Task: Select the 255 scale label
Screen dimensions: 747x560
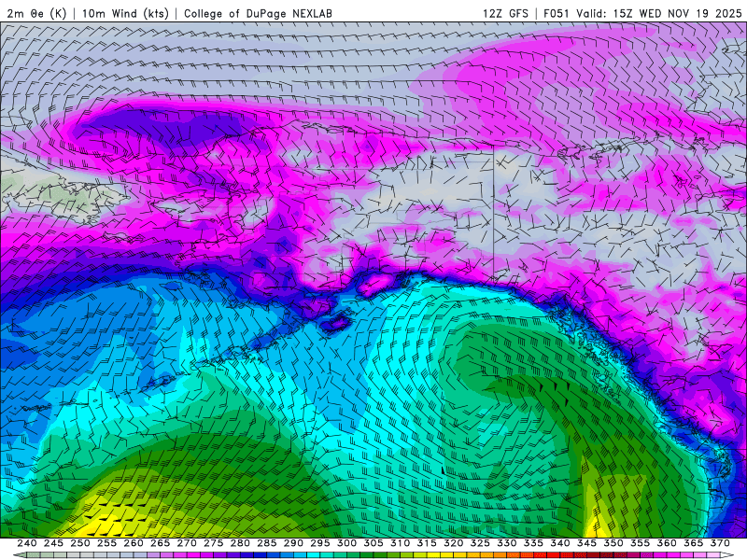Action: click(106, 543)
